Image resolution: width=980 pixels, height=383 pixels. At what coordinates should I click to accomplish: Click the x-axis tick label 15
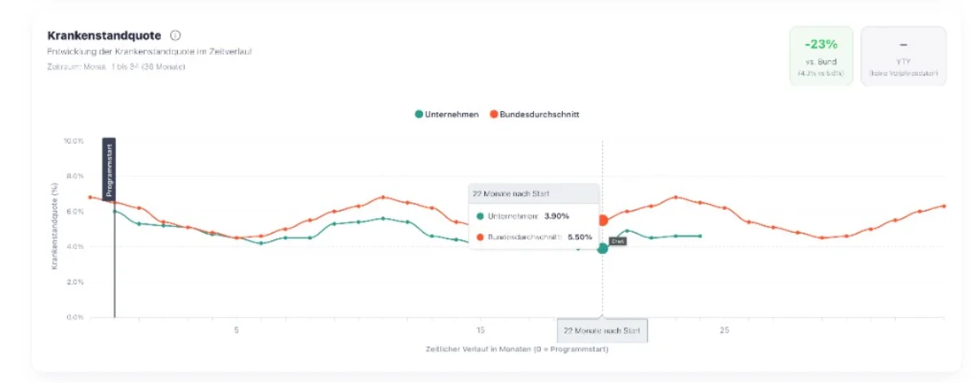tap(480, 330)
